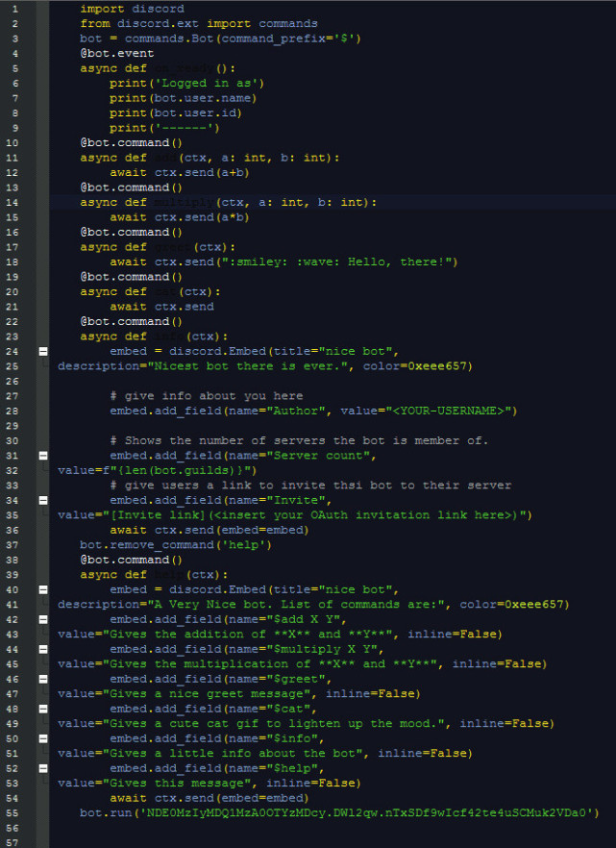Viewport: 616px width, 848px height.
Task: Click 'A Very Nice bot. List of commands are:' string
Action: click(296, 604)
